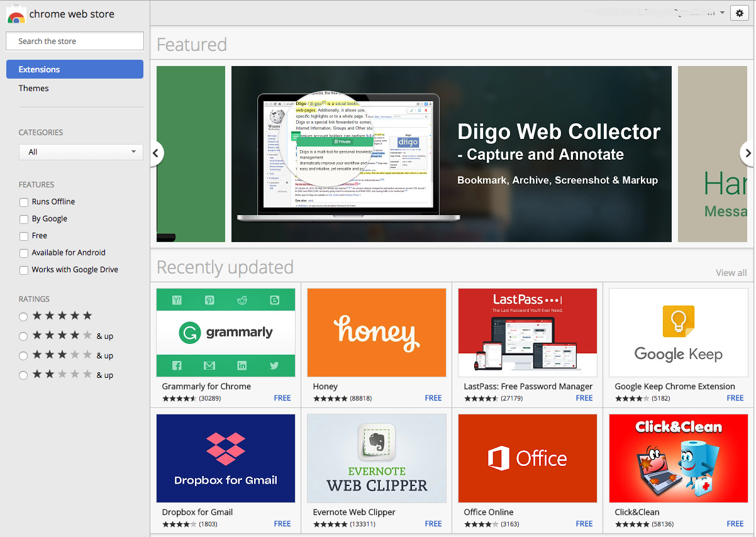Viewport: 756px width, 537px height.
Task: Click inside Search the store field
Action: [x=75, y=41]
